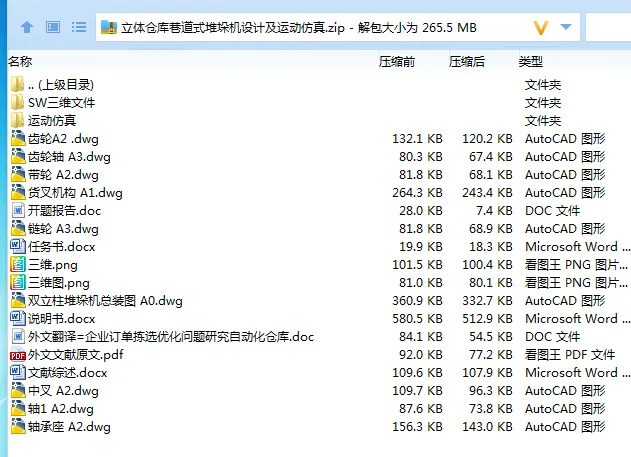This screenshot has height=457, width=631.
Task: Select 文献综述.docx Word icon
Action: pos(18,372)
